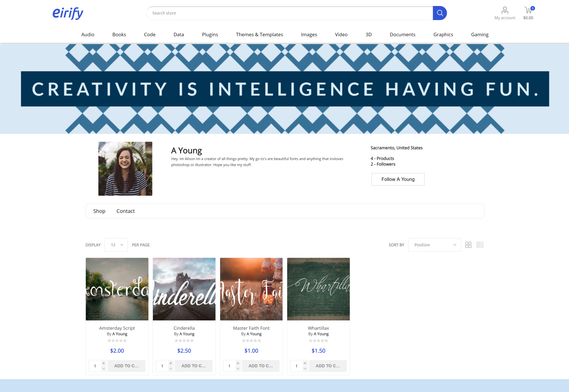Open Whartillax product title link
This screenshot has height=392, width=569.
coord(318,328)
